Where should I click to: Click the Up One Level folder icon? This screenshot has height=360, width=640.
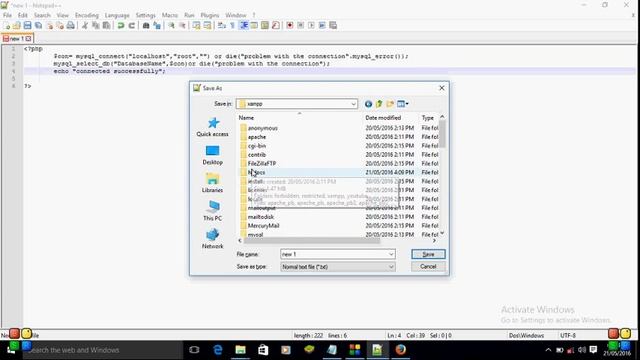click(x=379, y=104)
